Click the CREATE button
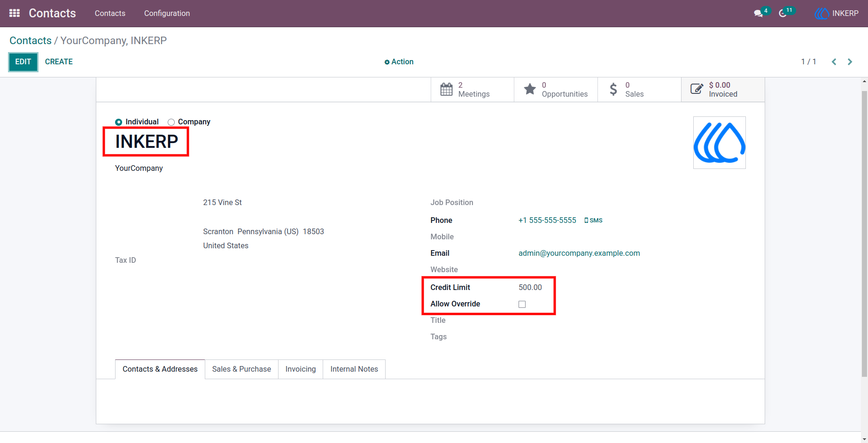 59,62
